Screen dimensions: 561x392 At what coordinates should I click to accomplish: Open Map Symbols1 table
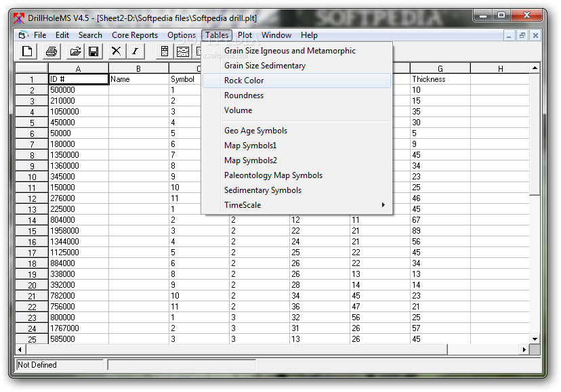coord(297,146)
